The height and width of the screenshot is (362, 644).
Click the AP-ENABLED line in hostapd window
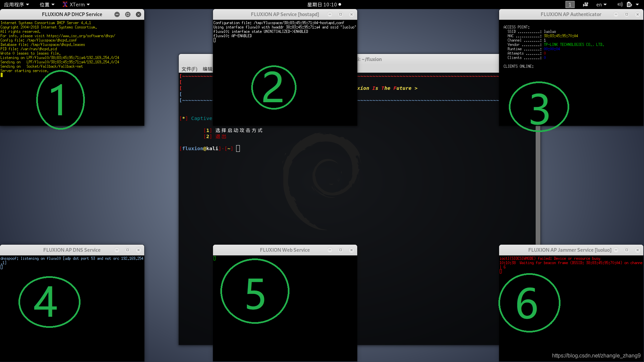tap(232, 36)
